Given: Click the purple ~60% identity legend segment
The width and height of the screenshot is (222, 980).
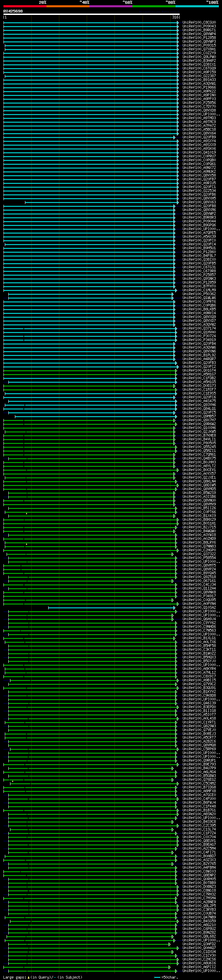Looking at the screenshot, I should pyautogui.click(x=111, y=6).
